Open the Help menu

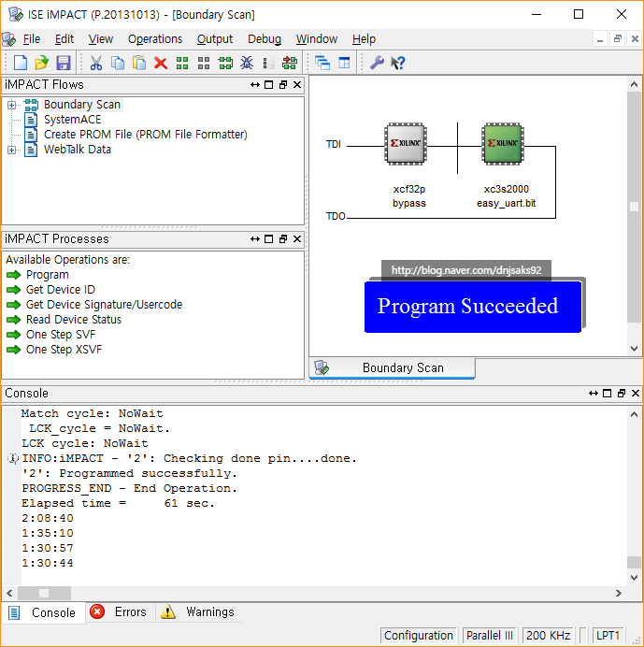click(364, 39)
